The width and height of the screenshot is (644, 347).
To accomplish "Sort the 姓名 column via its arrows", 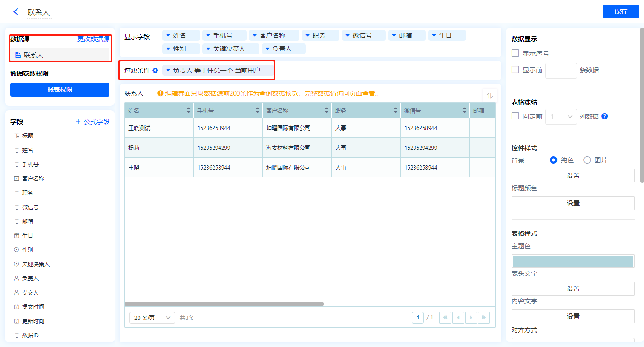I will click(188, 110).
